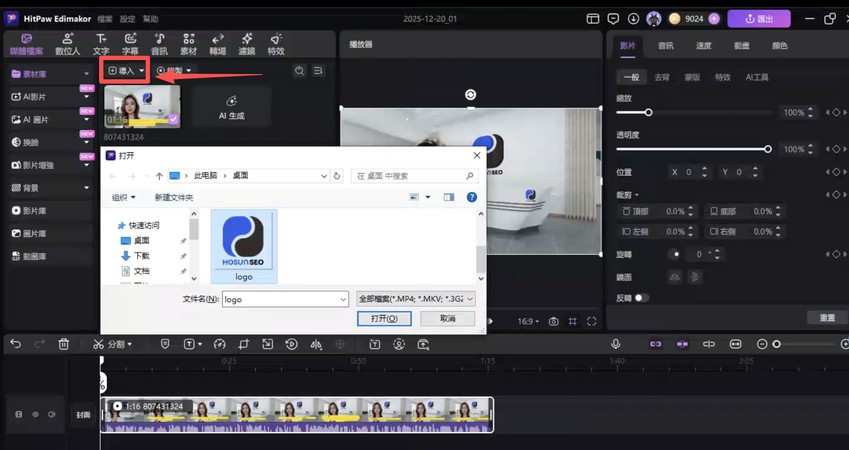Viewport: 849px width, 450px height.
Task: Switch to the 速度 tab
Action: [x=703, y=45]
